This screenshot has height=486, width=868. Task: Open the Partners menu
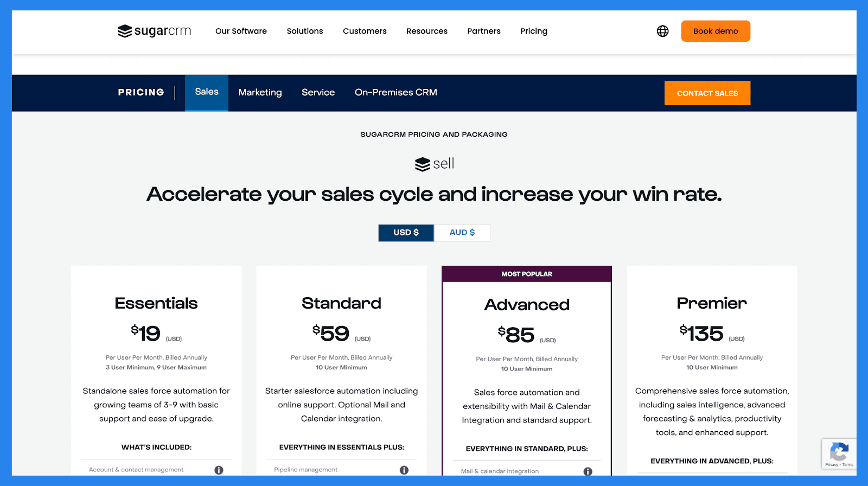[484, 31]
